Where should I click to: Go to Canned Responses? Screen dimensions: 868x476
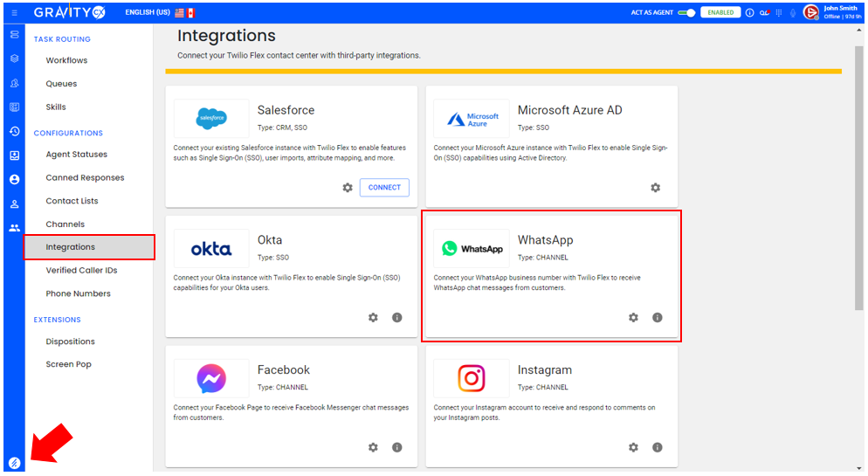85,177
